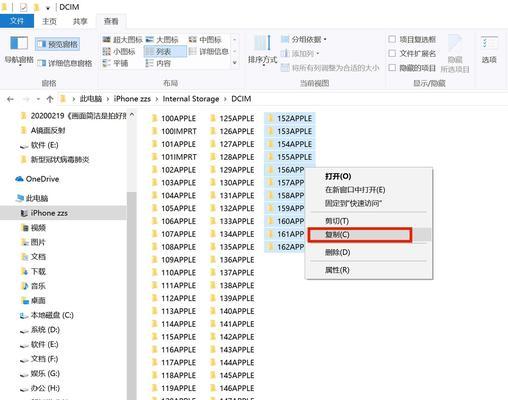Select Open in the context menu
The height and width of the screenshot is (400, 508).
click(369, 176)
